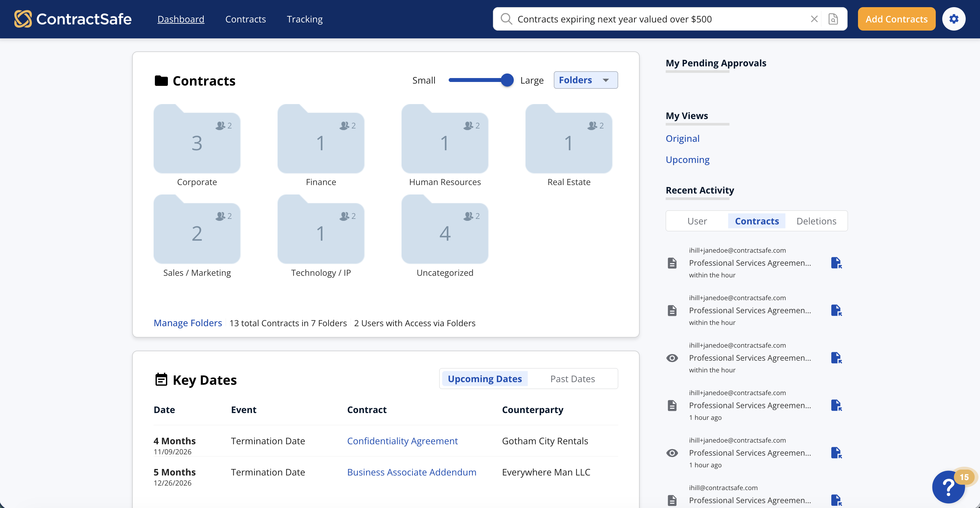Viewport: 980px width, 508px height.
Task: Click the contract link icon of the third activity entry
Action: 836,358
